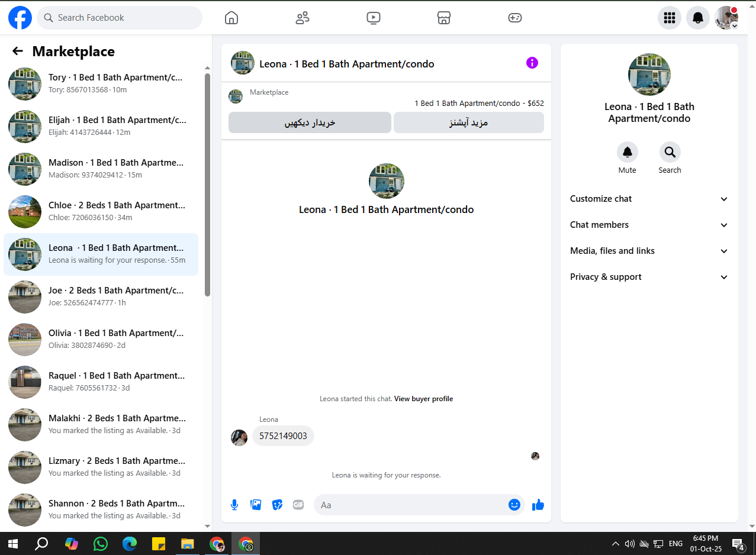
Task: Click the header title Leona · 1 Bed 1 Bath Apartment/condo
Action: 347,64
